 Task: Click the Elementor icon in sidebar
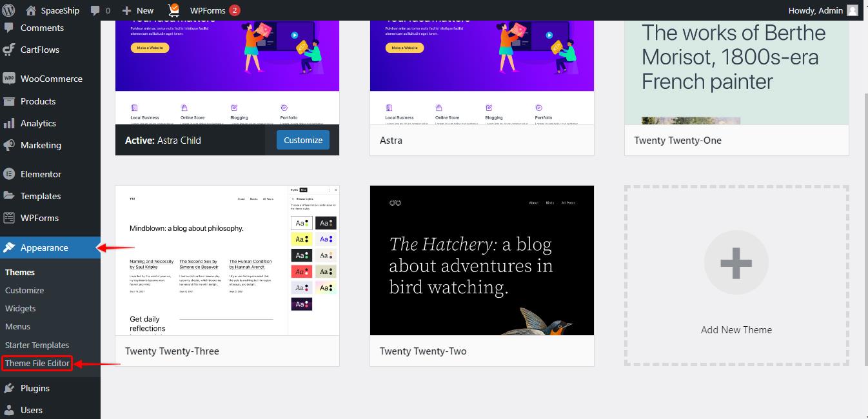(x=9, y=174)
